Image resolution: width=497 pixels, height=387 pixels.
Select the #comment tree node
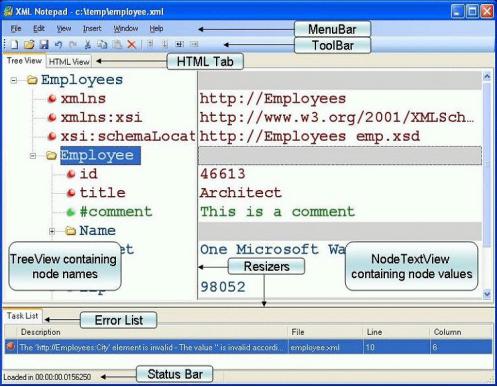(116, 212)
